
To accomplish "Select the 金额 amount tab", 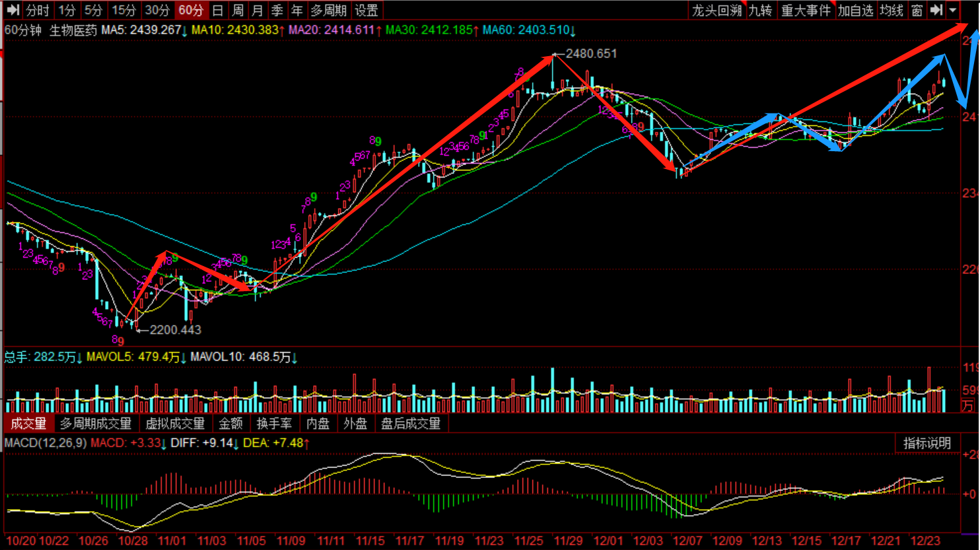I will point(231,423).
